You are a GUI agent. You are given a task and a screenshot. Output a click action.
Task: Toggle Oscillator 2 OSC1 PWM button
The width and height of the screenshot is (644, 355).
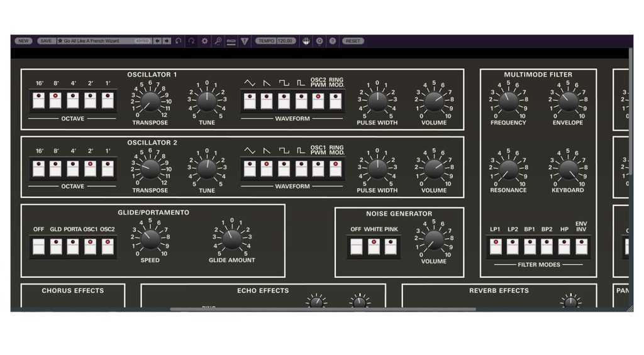point(318,168)
